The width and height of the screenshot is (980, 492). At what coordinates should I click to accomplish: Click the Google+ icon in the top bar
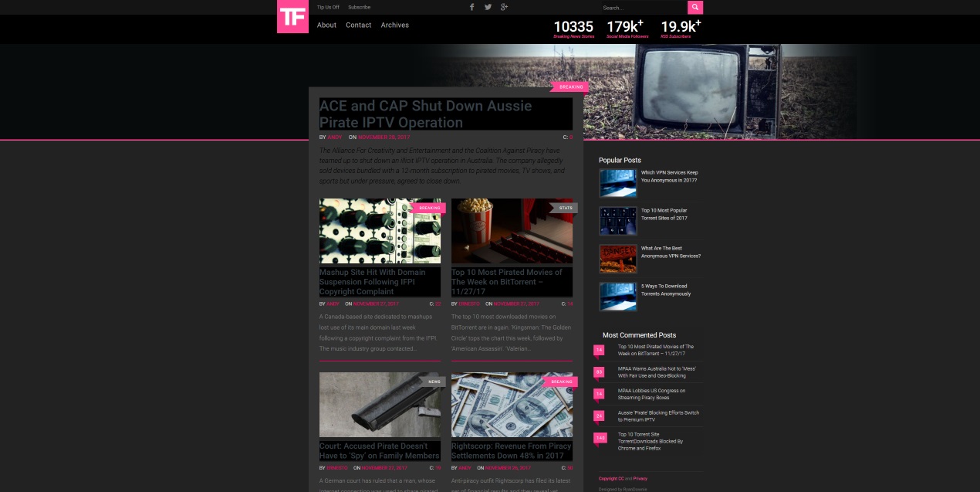click(505, 7)
